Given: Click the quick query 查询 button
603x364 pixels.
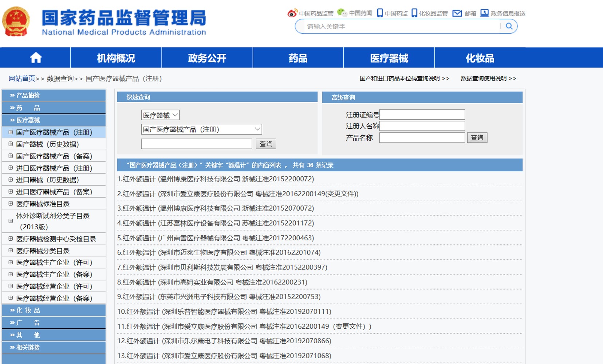Looking at the screenshot, I should coord(266,144).
